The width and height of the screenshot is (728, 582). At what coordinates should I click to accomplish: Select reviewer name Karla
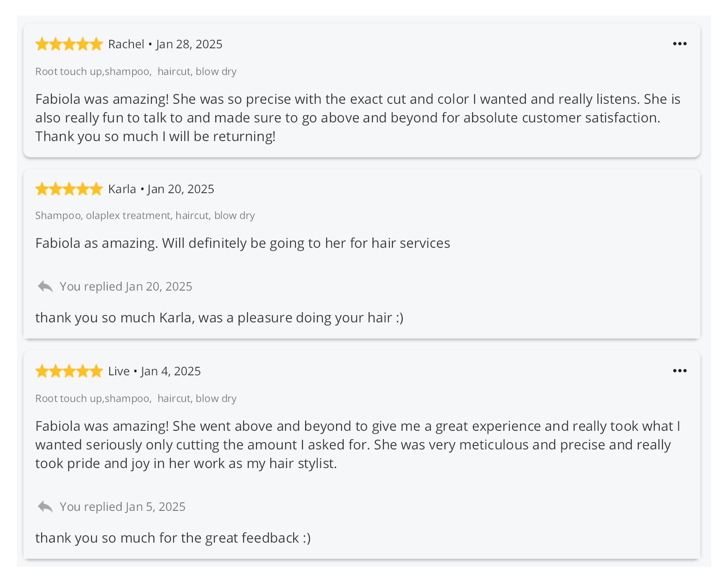tap(122, 189)
